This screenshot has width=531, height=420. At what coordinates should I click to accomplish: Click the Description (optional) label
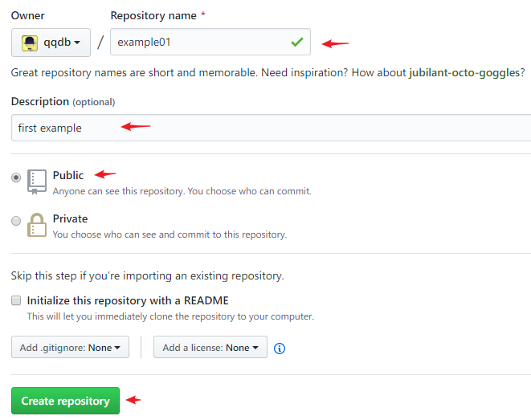click(63, 101)
